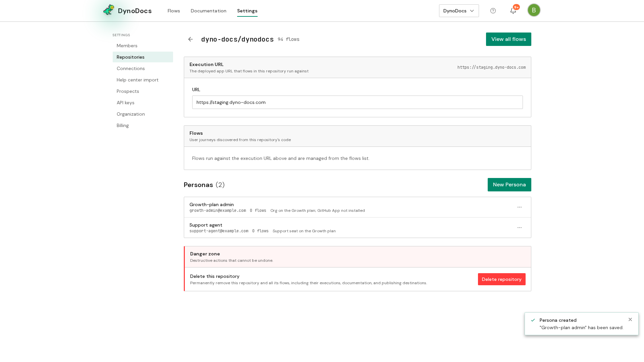Click the New Persona button
644x362 pixels.
click(x=509, y=185)
